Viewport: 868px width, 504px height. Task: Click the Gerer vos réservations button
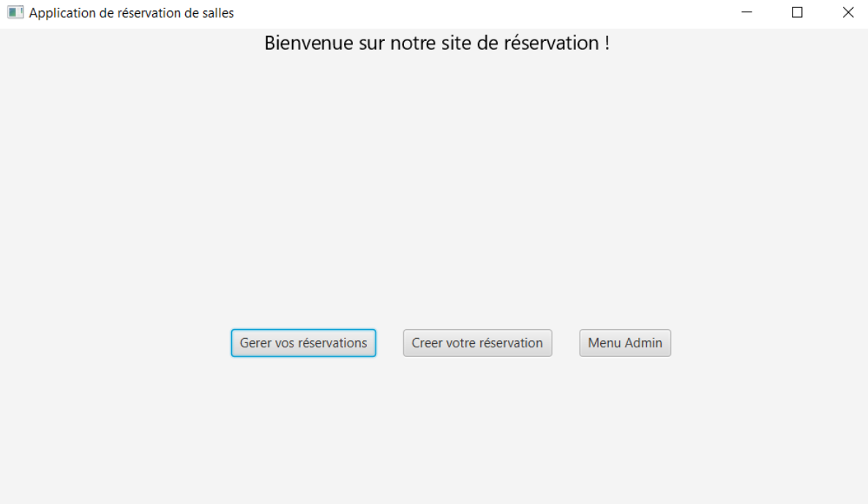pos(303,343)
